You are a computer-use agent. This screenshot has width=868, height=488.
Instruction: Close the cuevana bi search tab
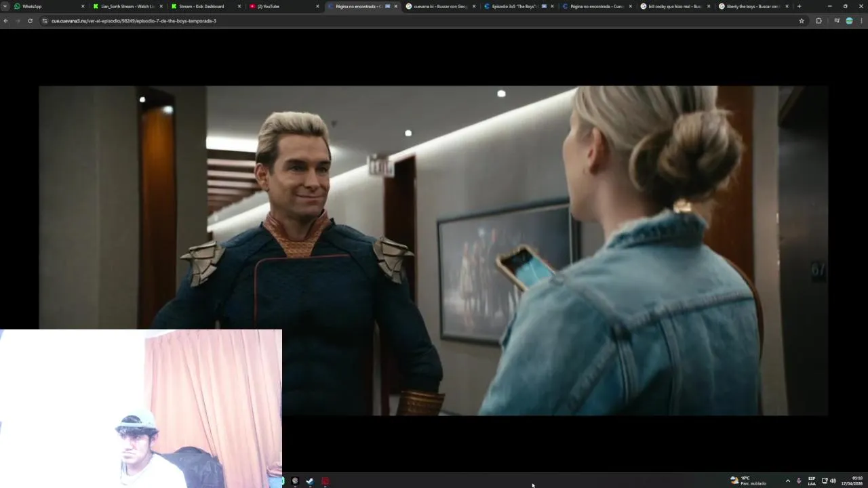pos(474,6)
